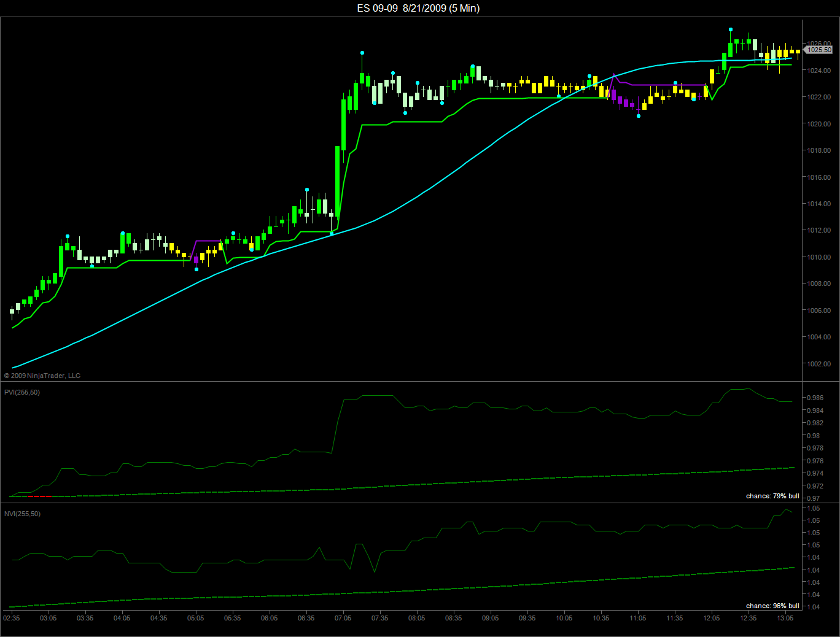The height and width of the screenshot is (637, 840).
Task: Click the 0.984 value on PVI axis
Action: pyautogui.click(x=815, y=411)
